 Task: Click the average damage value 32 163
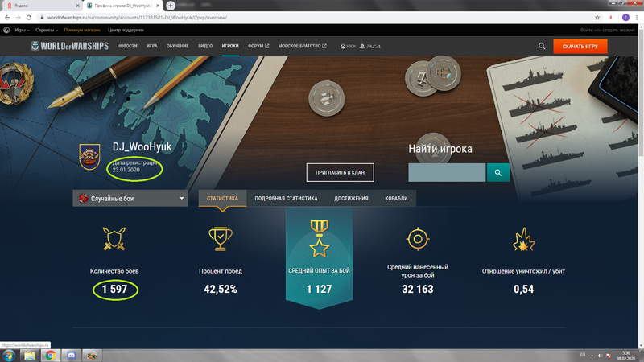418,290
